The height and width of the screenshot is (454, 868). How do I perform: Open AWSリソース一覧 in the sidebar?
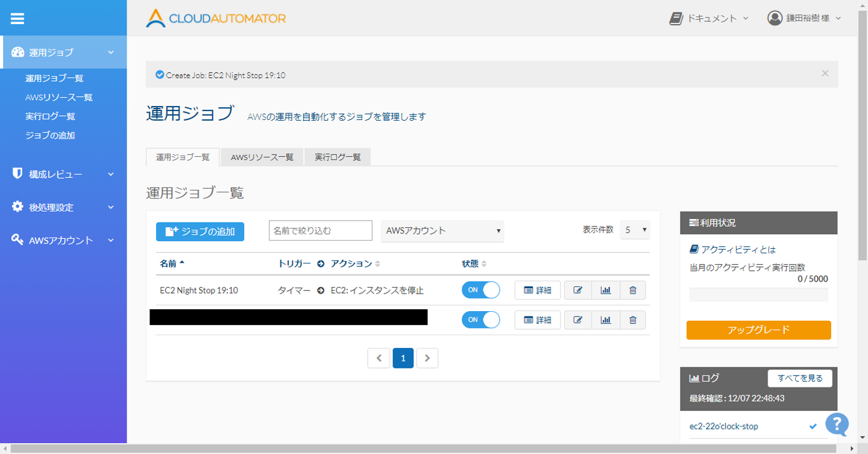click(x=59, y=97)
